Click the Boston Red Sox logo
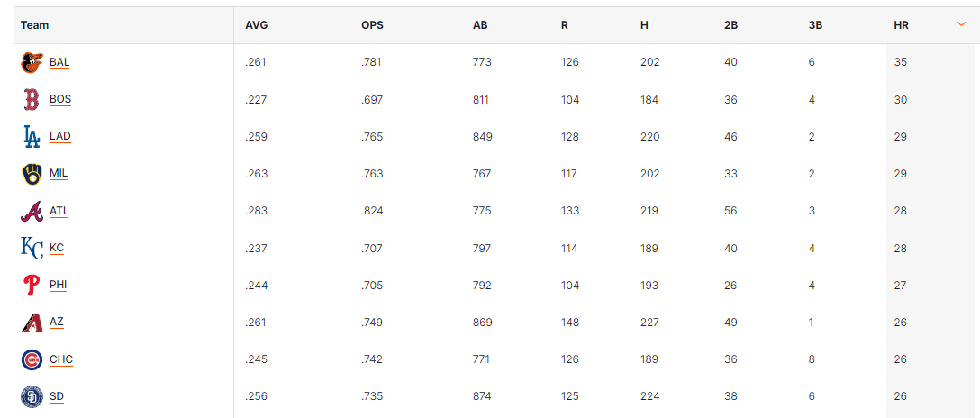 pos(32,99)
